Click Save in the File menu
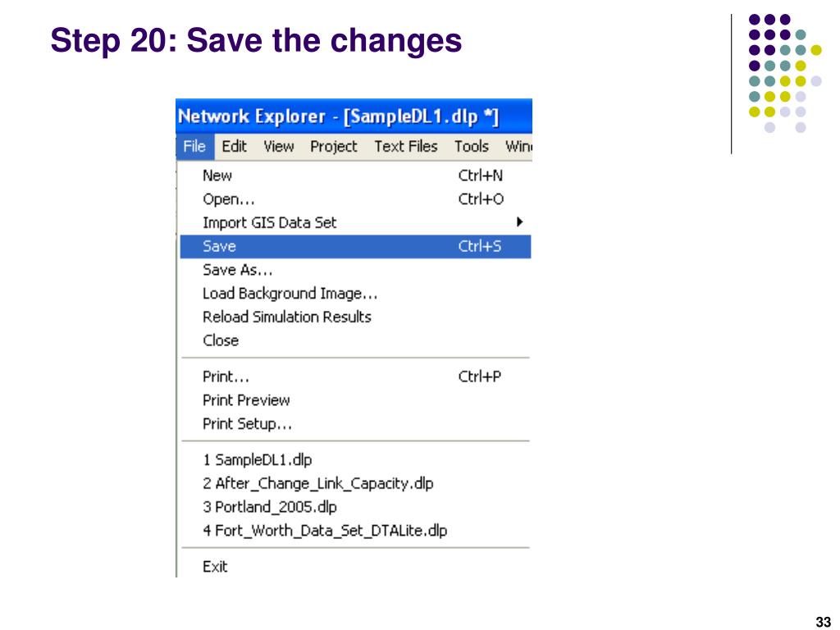This screenshot has height=630, width=840. coord(355,246)
